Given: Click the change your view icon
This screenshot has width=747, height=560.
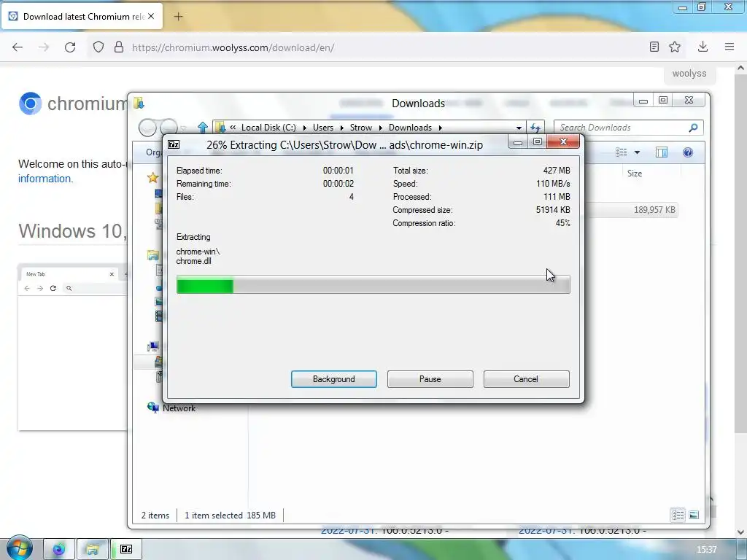Looking at the screenshot, I should tap(622, 152).
